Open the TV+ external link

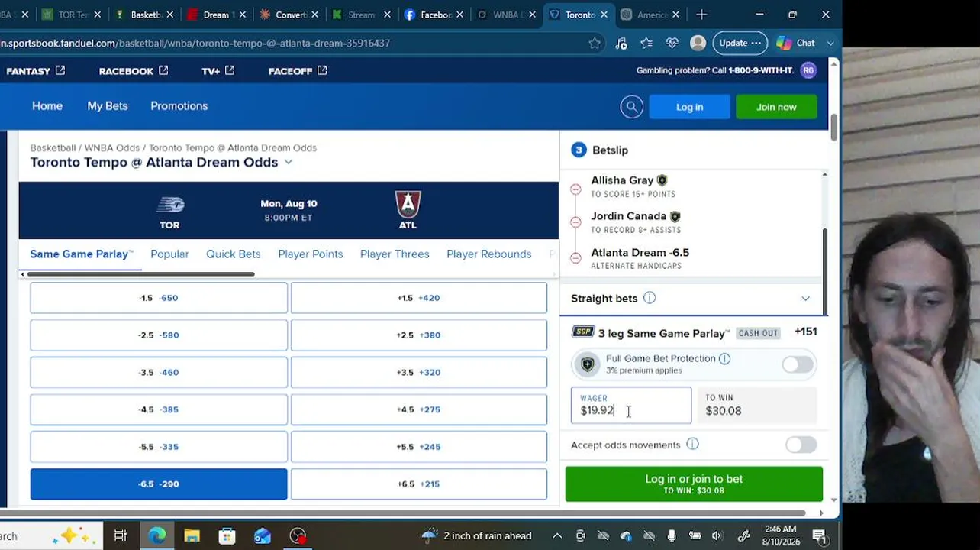[x=218, y=71]
